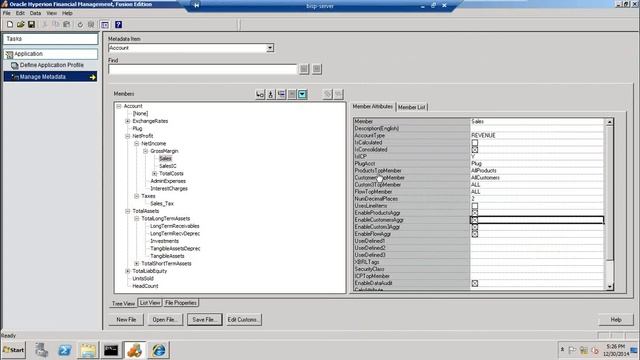640x360 pixels.
Task: Toggle the task pane layout toolbar icon
Action: click(105, 24)
